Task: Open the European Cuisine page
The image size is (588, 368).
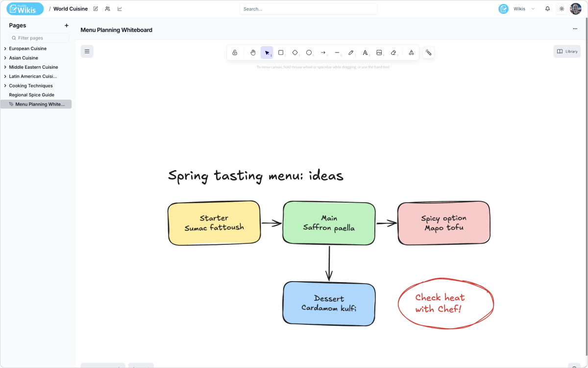Action: coord(28,49)
